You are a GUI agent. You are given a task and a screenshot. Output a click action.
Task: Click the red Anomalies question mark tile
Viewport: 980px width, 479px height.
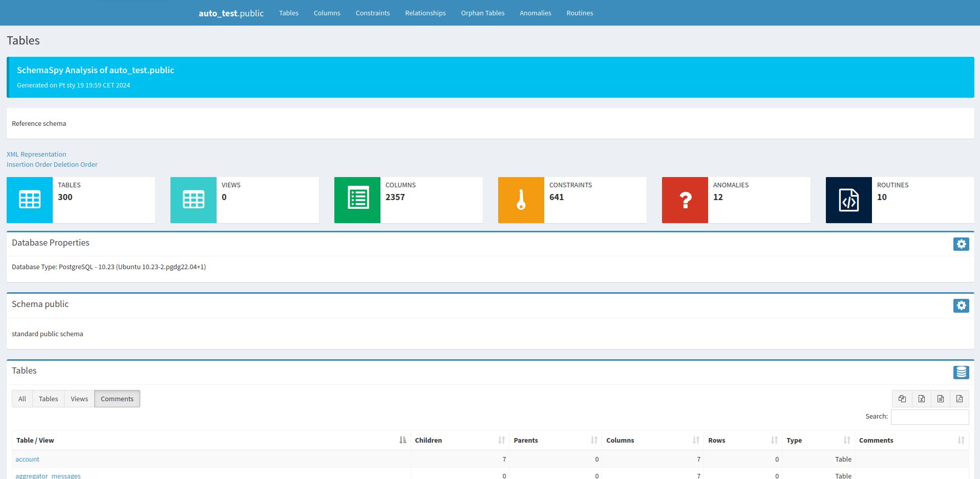(x=685, y=200)
